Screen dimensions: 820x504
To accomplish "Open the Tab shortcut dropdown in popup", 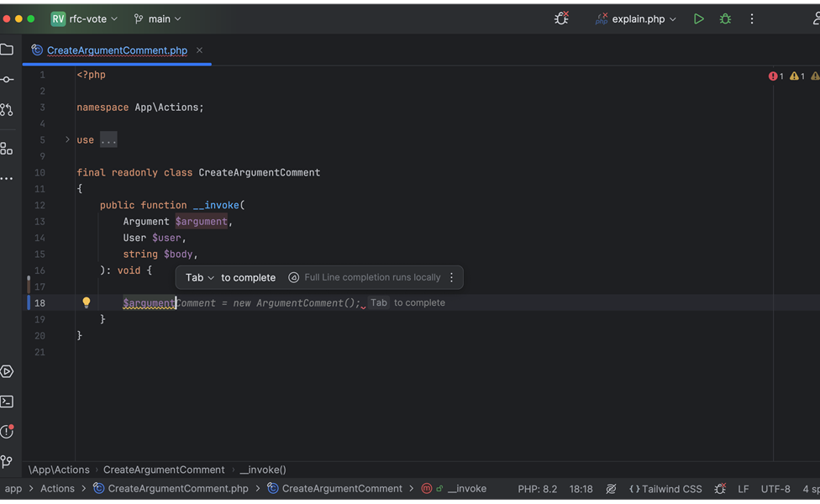I will 200,277.
